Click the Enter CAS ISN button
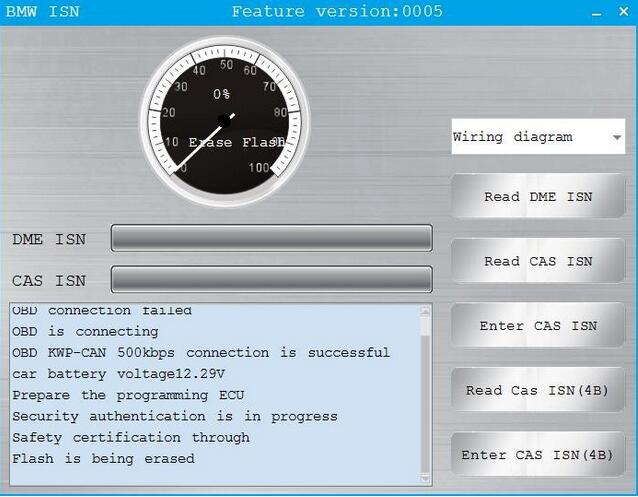Image resolution: width=638 pixels, height=497 pixels. 538,326
